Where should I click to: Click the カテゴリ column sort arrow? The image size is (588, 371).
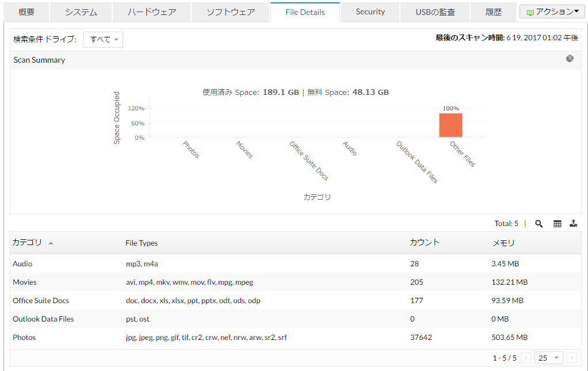[51, 243]
